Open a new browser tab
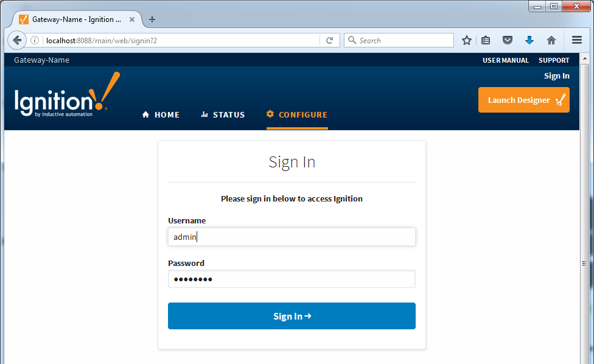Image resolution: width=594 pixels, height=364 pixels. 152,19
